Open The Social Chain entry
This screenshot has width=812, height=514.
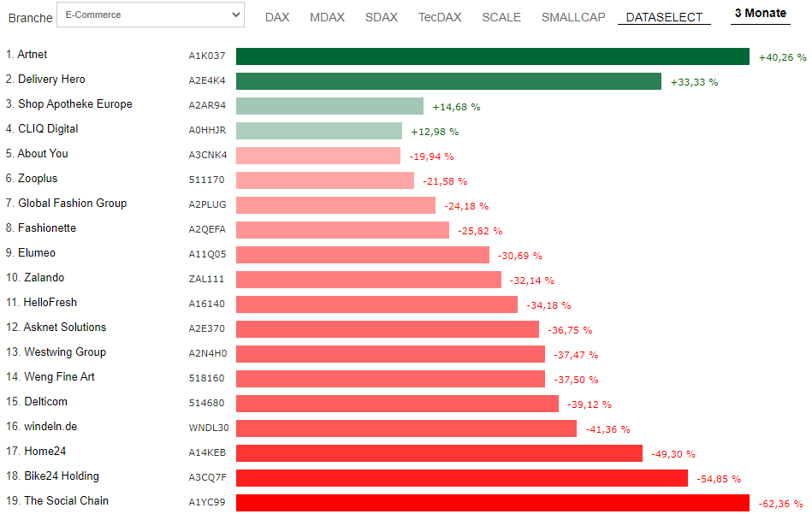pyautogui.click(x=66, y=501)
